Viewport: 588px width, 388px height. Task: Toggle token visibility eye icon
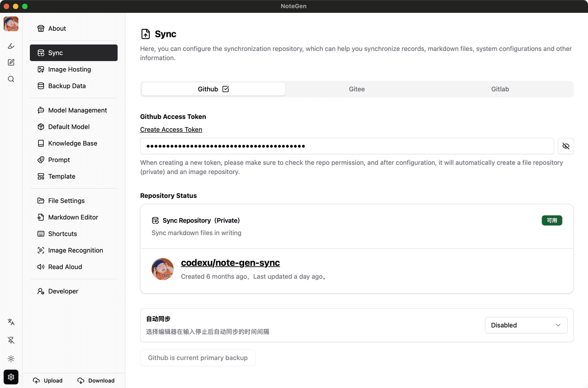tap(565, 146)
